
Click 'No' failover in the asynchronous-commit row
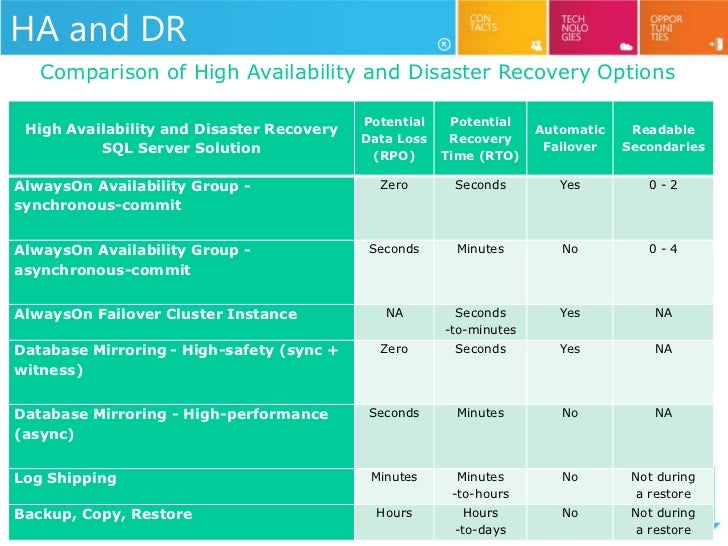tap(570, 249)
